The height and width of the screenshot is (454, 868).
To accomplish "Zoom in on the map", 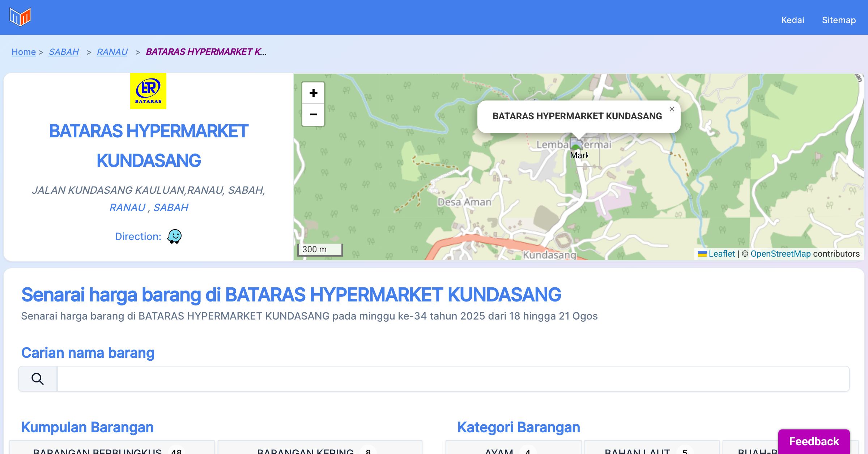I will (x=313, y=93).
